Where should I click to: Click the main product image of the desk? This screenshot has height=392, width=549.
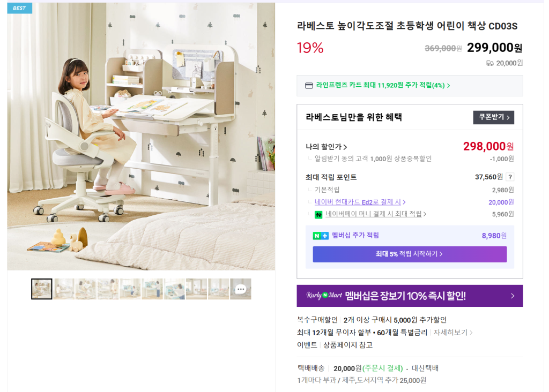click(141, 137)
